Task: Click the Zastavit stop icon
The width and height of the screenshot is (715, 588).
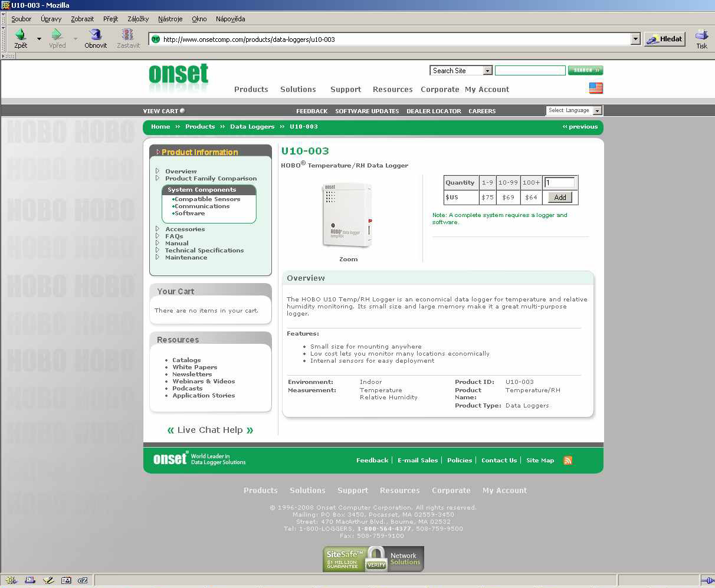Action: (x=128, y=34)
